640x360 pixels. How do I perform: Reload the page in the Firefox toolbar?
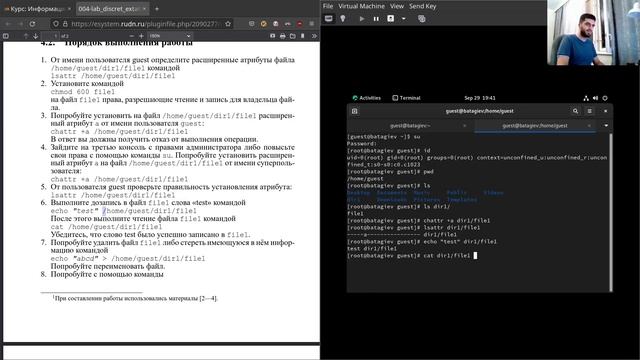click(32, 24)
